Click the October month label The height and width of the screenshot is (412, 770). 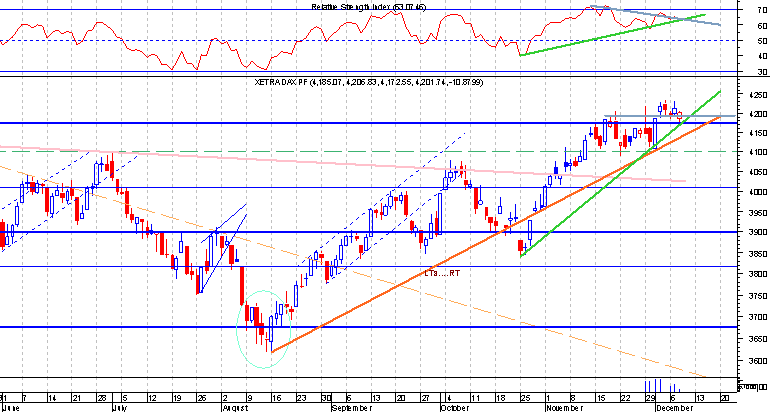[455, 408]
